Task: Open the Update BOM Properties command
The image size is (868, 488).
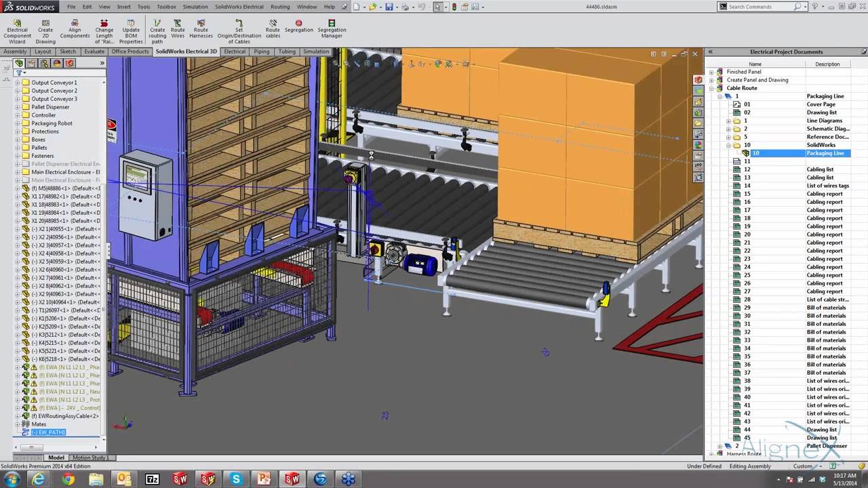Action: click(131, 32)
